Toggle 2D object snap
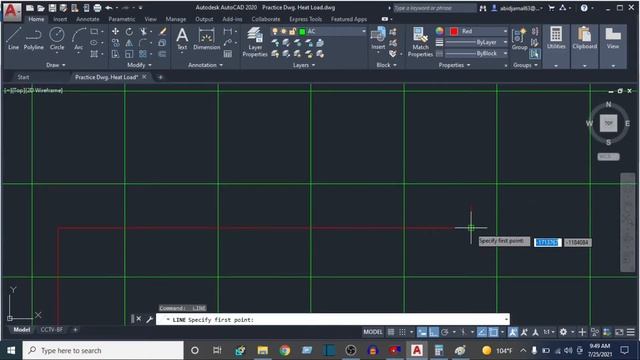The width and height of the screenshot is (640, 360). pyautogui.click(x=493, y=332)
